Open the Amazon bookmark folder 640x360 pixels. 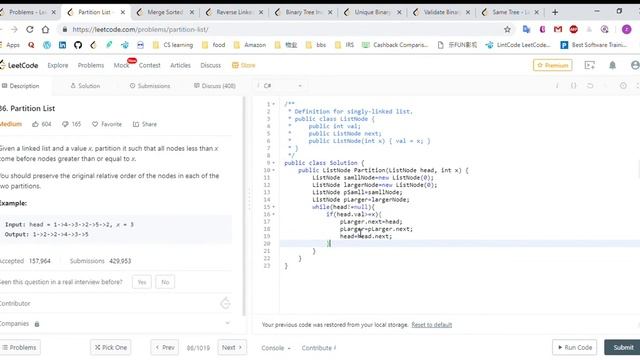pyautogui.click(x=250, y=45)
